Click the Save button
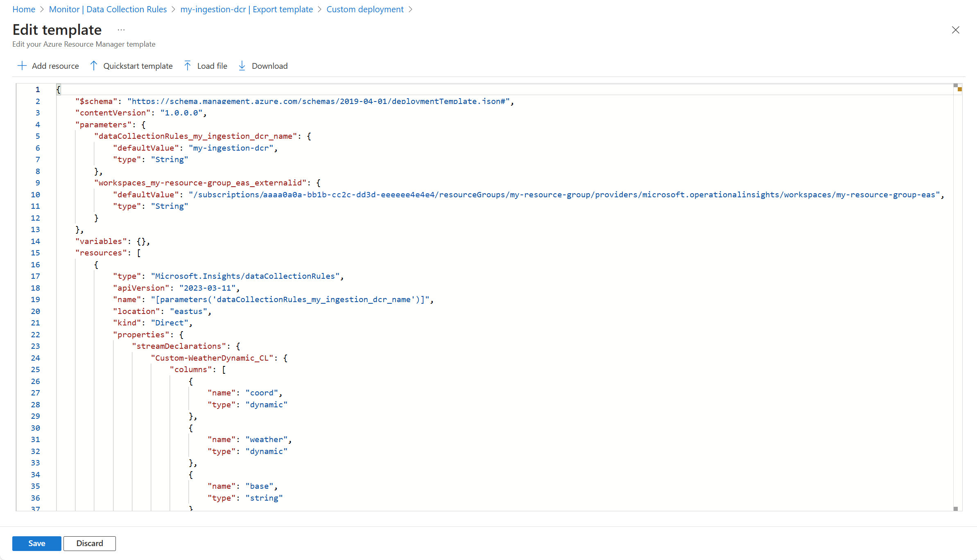 (x=36, y=543)
